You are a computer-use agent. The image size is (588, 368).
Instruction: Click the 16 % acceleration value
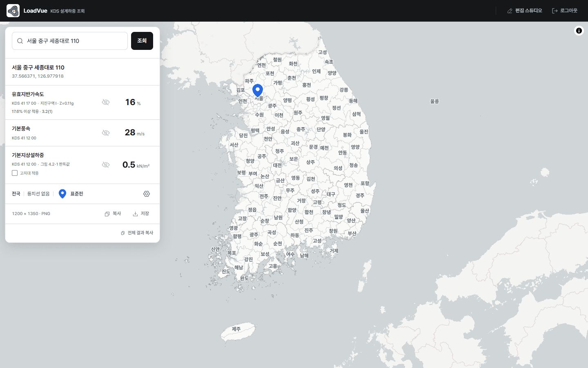tap(133, 102)
